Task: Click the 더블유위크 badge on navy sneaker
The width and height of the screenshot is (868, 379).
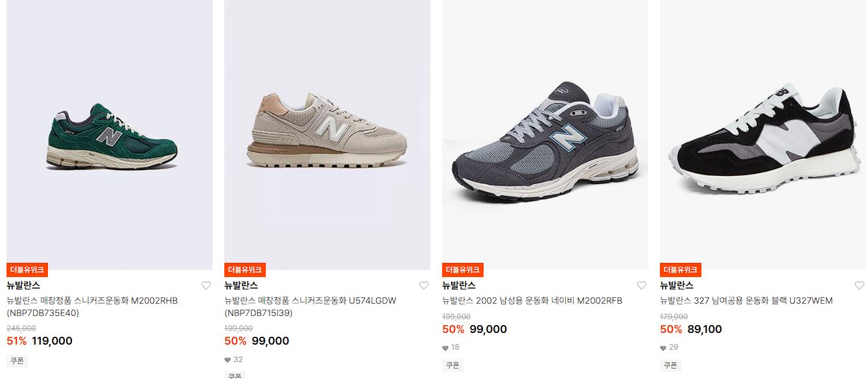Action: click(463, 270)
